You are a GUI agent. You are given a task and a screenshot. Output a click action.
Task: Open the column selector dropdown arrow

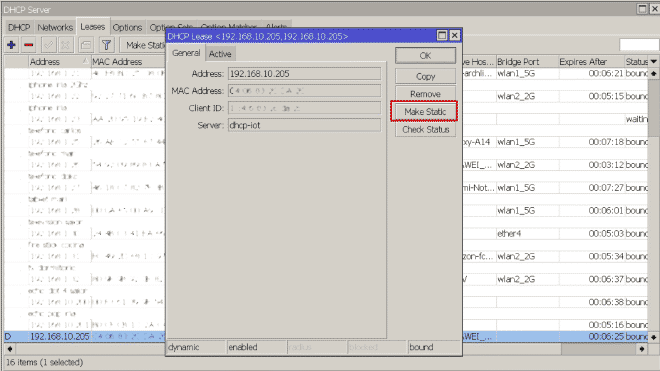[654, 61]
